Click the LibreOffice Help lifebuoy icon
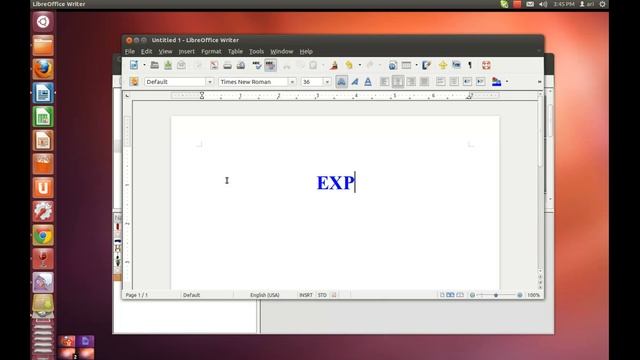Viewport: 640px width, 360px height. click(x=486, y=65)
